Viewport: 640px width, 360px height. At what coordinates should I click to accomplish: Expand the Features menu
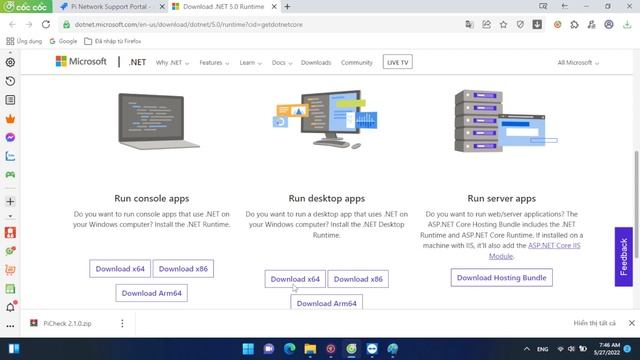click(214, 62)
